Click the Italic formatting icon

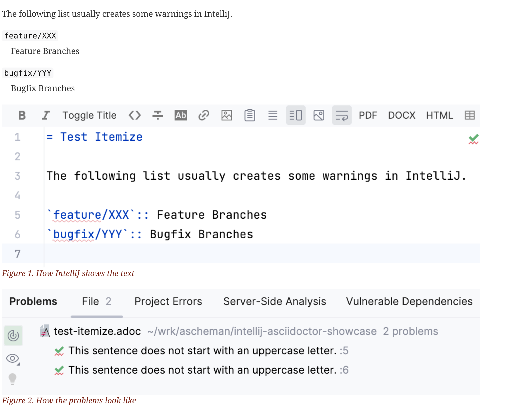click(x=45, y=115)
